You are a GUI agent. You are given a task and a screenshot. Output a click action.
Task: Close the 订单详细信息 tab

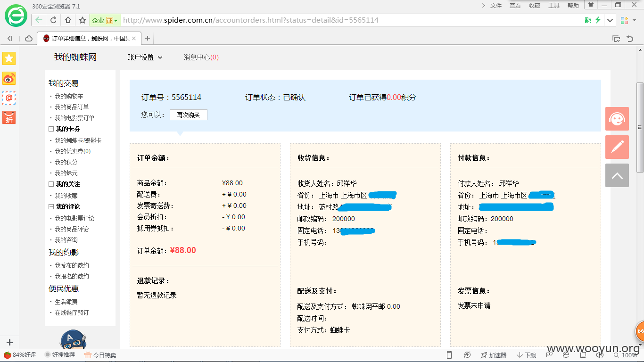134,39
